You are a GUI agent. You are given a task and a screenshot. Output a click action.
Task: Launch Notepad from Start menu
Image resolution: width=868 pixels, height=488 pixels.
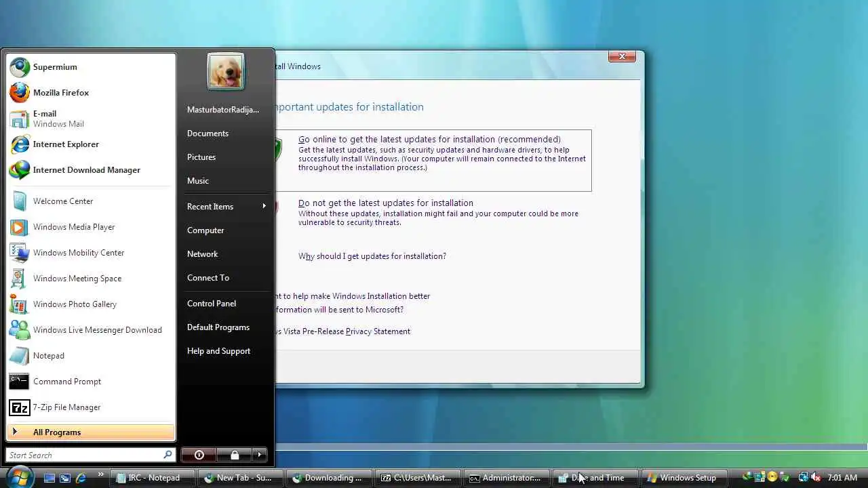pos(91,356)
